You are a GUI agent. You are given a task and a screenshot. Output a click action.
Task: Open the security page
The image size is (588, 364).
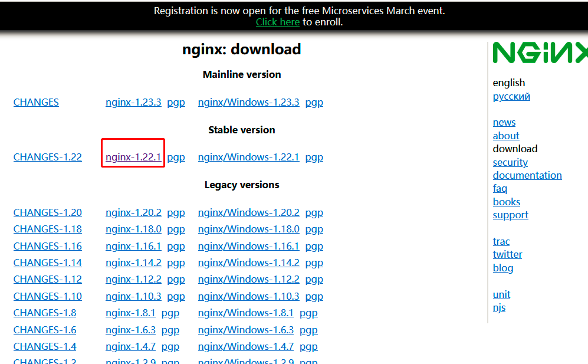click(510, 162)
